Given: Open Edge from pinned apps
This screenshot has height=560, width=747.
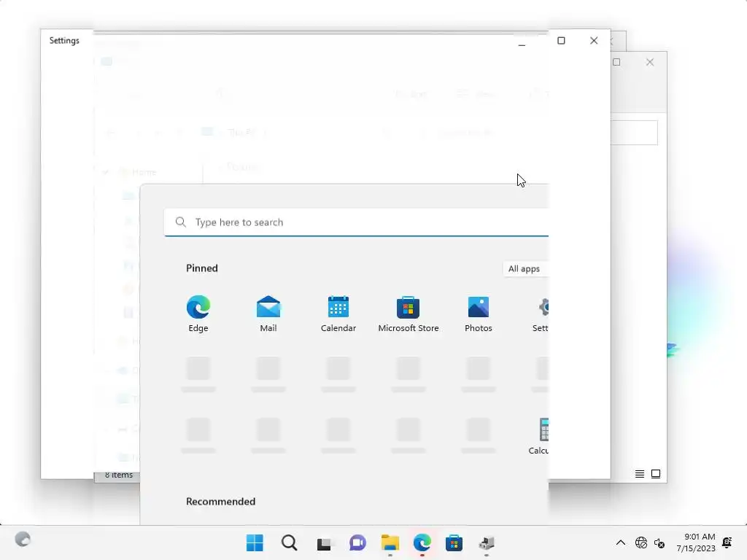Looking at the screenshot, I should click(x=198, y=314).
